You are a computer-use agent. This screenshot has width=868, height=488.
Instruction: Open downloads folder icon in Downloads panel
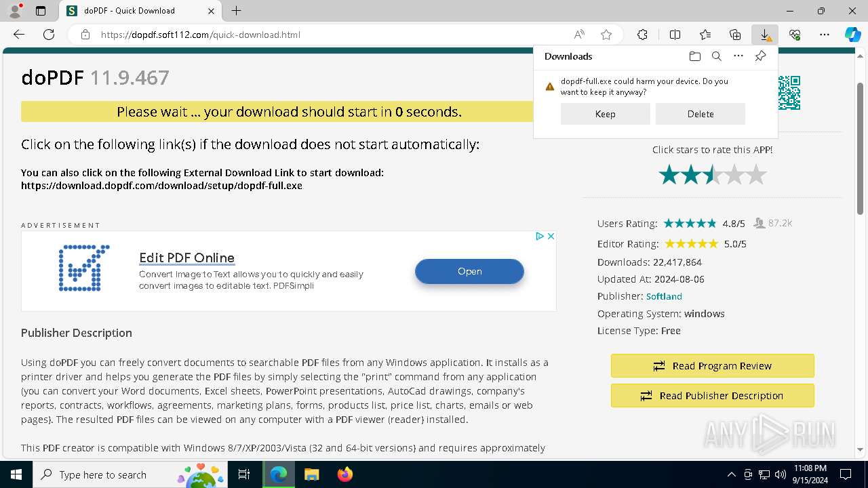click(x=695, y=56)
